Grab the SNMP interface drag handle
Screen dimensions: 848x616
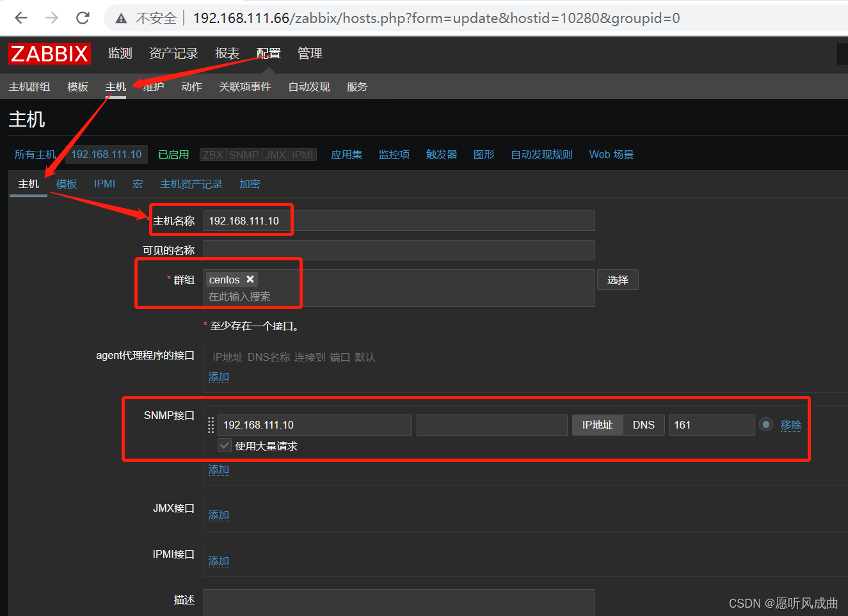click(211, 425)
